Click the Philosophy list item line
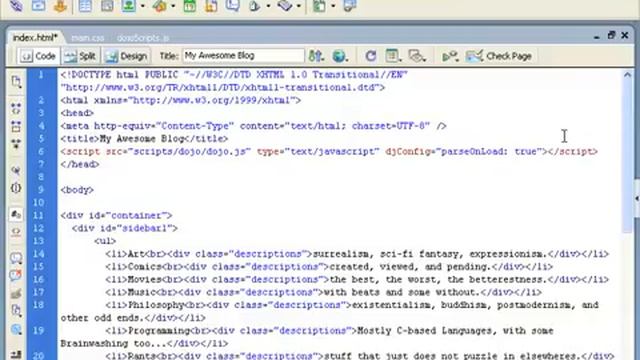Viewport: 640px width, 360px height. 330,311
